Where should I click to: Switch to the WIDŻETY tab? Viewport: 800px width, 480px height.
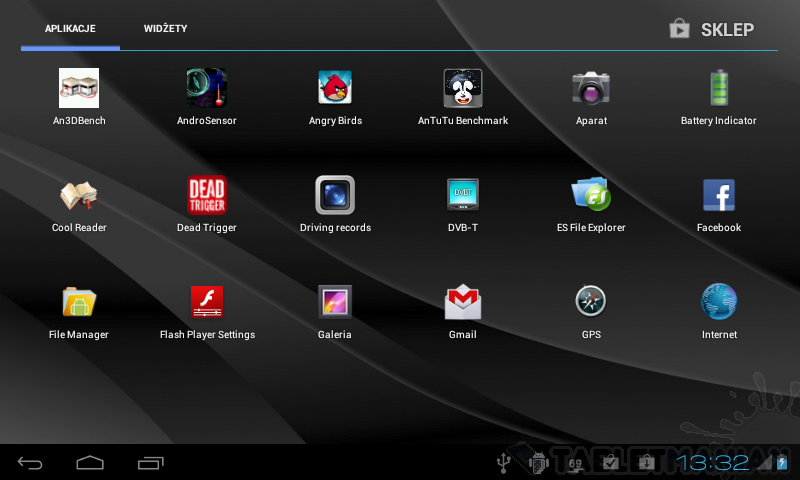point(165,29)
